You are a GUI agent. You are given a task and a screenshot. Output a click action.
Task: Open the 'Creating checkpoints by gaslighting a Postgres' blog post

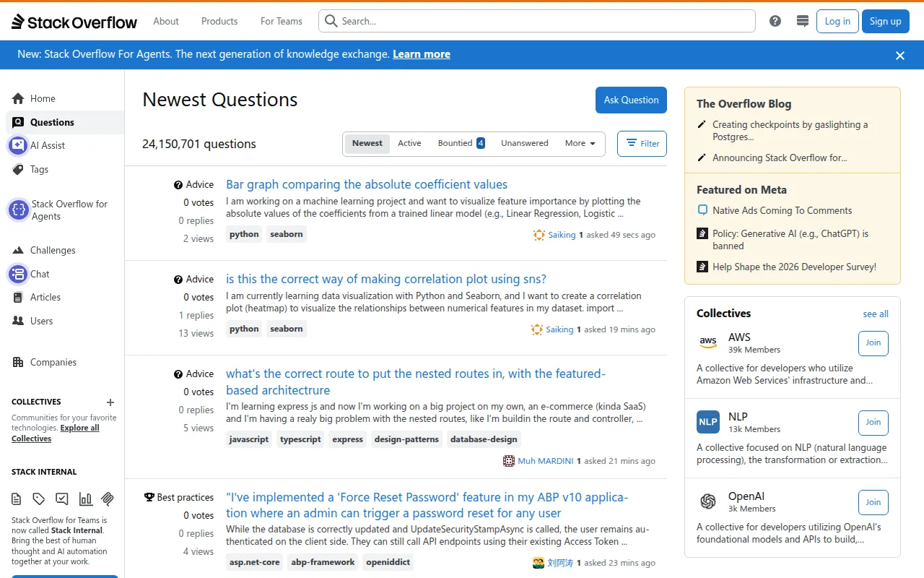click(x=790, y=131)
